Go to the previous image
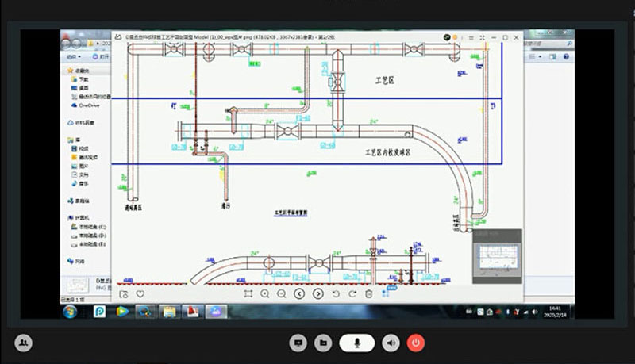Viewport: 635px width, 364px height. click(x=299, y=293)
